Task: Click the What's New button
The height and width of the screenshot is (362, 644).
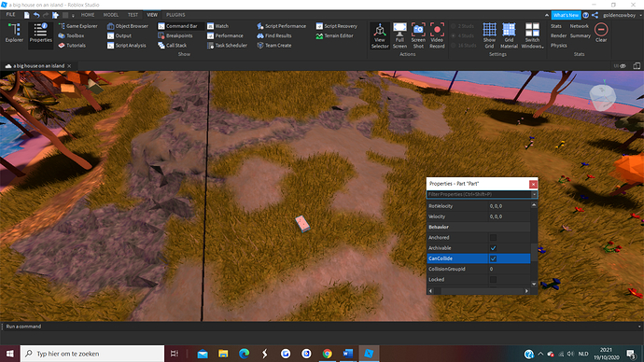Action: [566, 15]
